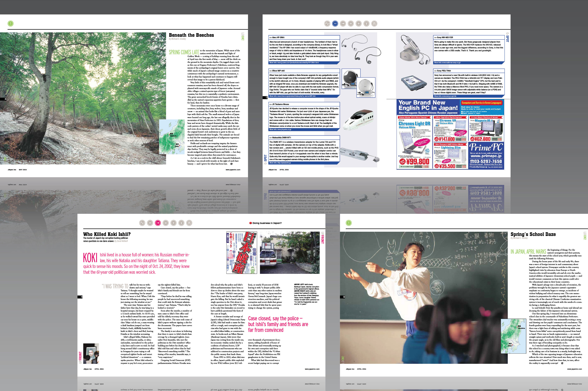Click blue double-chevron icon on gadgets page
Viewport: 588px width, 391px height.
point(335,24)
